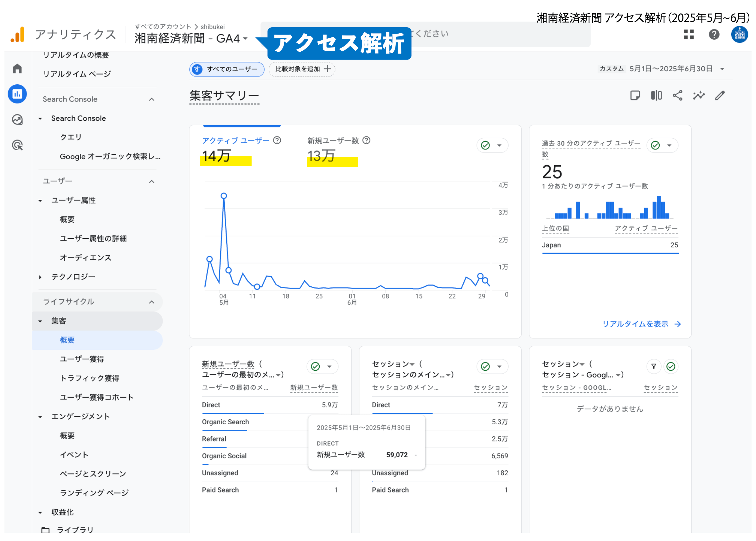Click the Direct row bar in 新規ユーザー数 table

click(233, 414)
